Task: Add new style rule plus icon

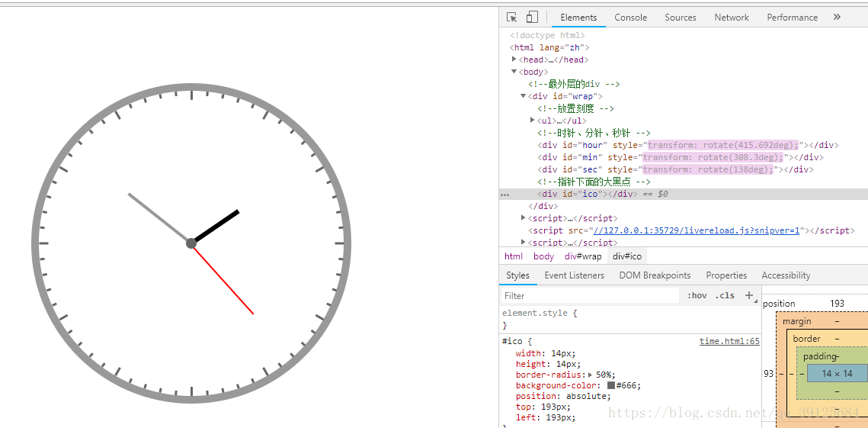Action: click(749, 295)
